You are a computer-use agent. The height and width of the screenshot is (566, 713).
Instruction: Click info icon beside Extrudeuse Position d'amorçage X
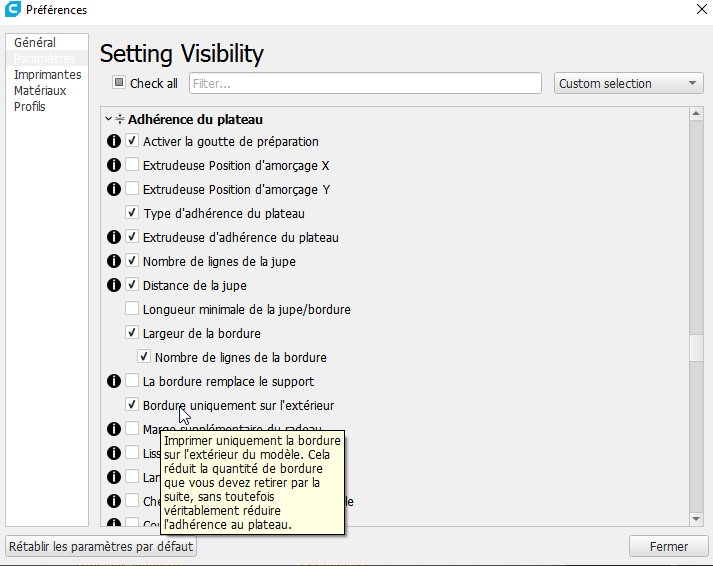(113, 166)
